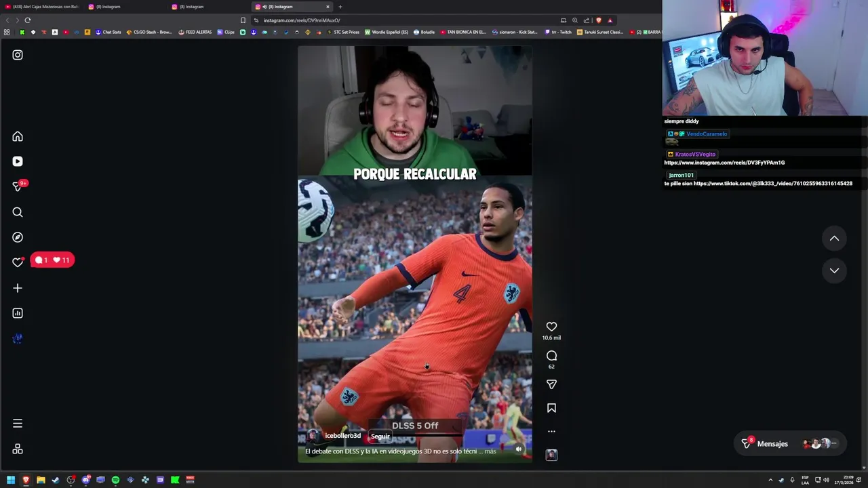Click the reel video to pause
Screen dimensions: 868x488
pyautogui.click(x=415, y=254)
